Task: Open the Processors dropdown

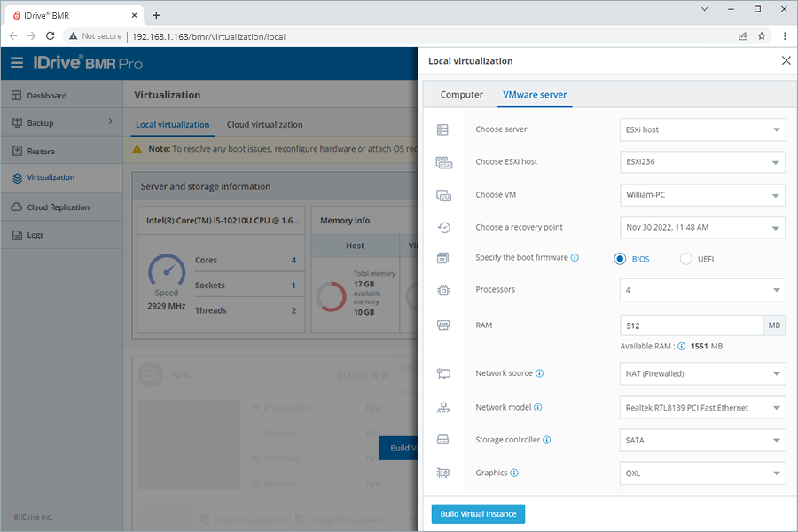Action: tap(702, 290)
